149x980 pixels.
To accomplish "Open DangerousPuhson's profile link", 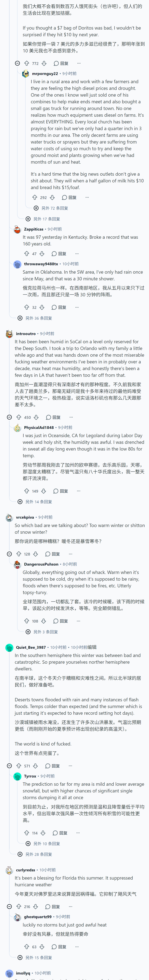I will pyautogui.click(x=41, y=564).
